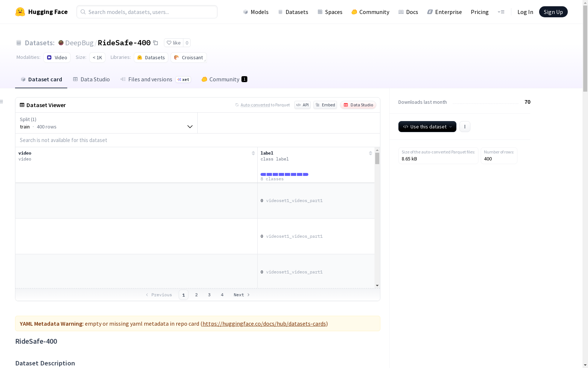Open the three-dot options next to Use this dataset
588x368 pixels.
(x=465, y=127)
